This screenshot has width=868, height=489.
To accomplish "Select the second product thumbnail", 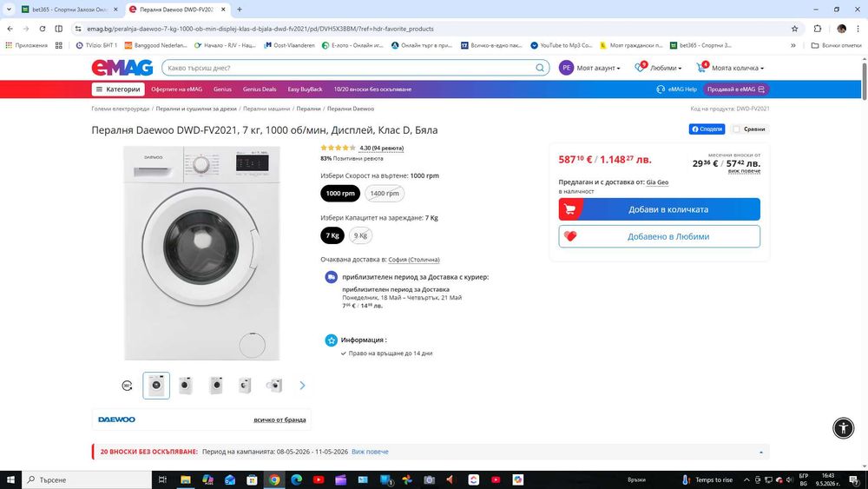I will (x=186, y=386).
